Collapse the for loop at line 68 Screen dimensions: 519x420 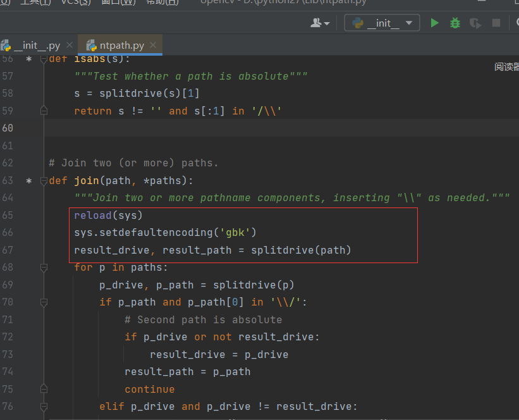click(x=44, y=268)
